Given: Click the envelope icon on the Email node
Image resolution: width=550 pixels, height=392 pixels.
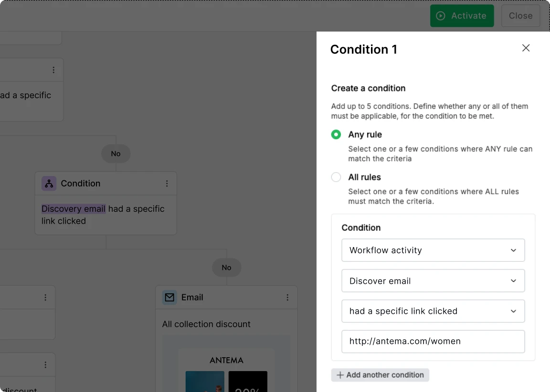Looking at the screenshot, I should tap(169, 297).
